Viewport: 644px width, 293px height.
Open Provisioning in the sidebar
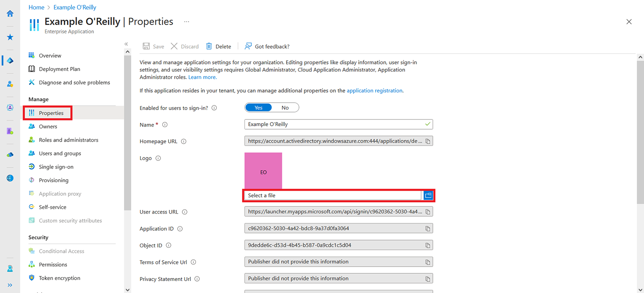tap(53, 180)
